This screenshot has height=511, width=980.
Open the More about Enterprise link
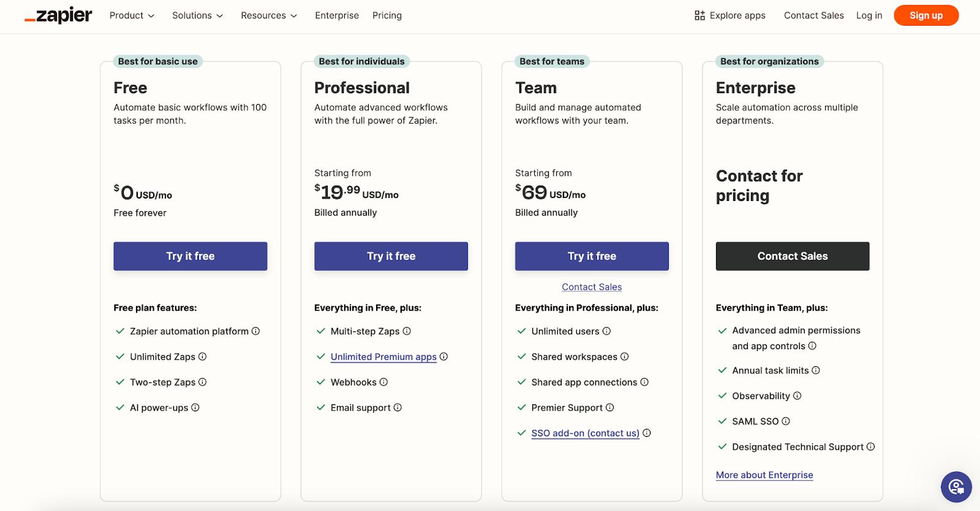point(764,475)
